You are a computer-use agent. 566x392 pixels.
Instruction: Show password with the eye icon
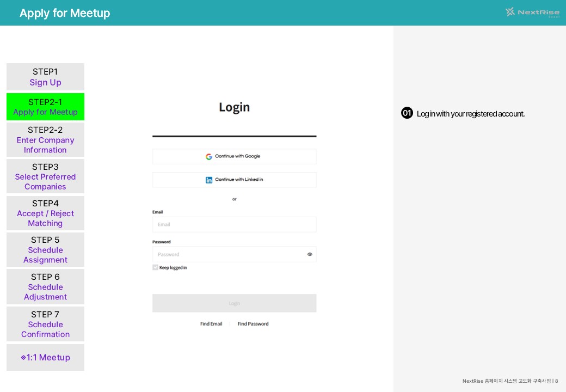click(310, 254)
